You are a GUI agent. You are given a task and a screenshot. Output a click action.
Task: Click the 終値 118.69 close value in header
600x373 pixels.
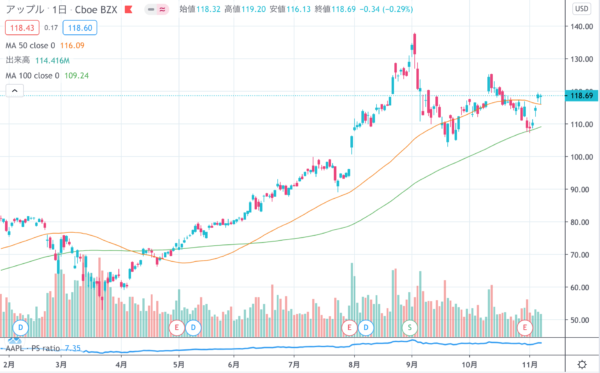pos(335,9)
